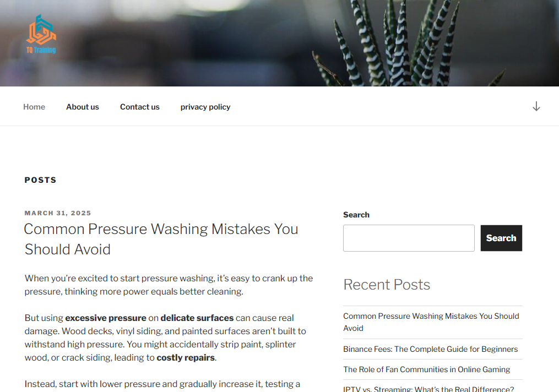
Task: Click the POSTS section heading
Action: coord(40,180)
